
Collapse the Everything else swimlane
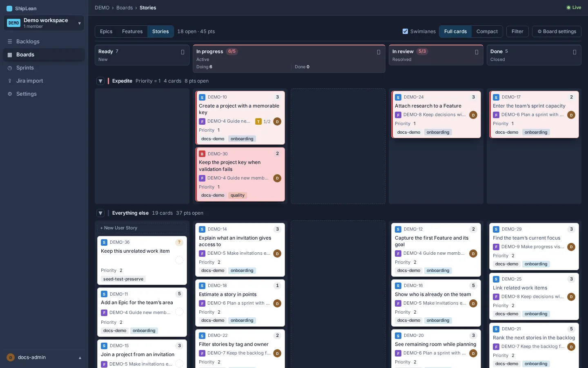[100, 213]
